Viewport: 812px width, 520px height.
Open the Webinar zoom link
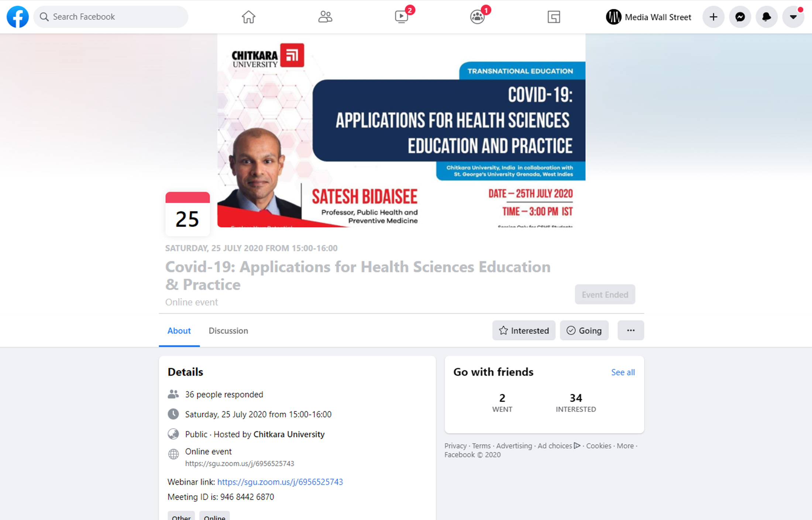pos(280,482)
